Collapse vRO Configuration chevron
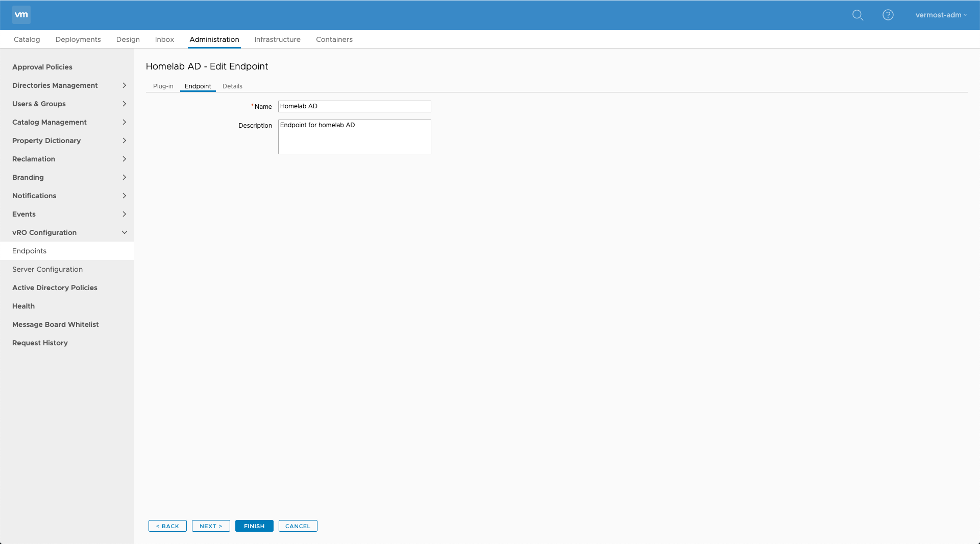Image resolution: width=980 pixels, height=544 pixels. 124,232
